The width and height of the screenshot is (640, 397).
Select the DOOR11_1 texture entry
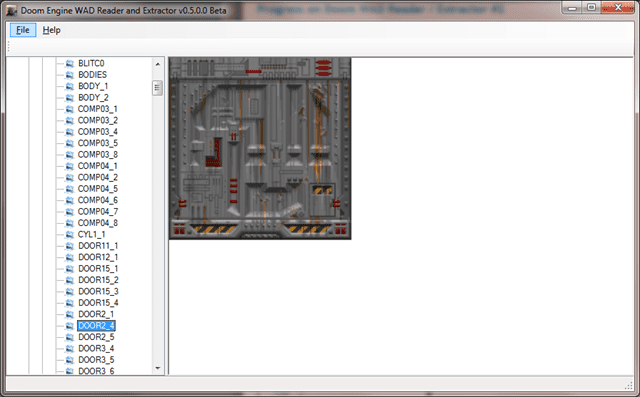point(98,246)
